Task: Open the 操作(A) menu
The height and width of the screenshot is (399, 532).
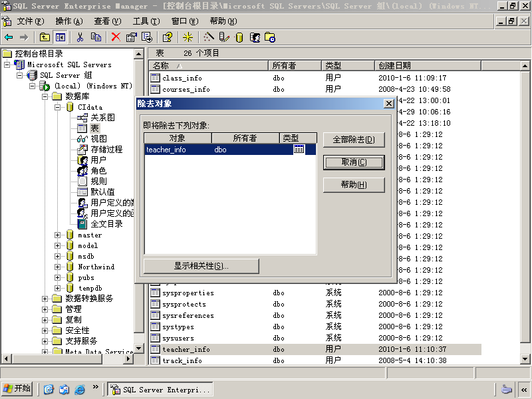Action: [69, 21]
